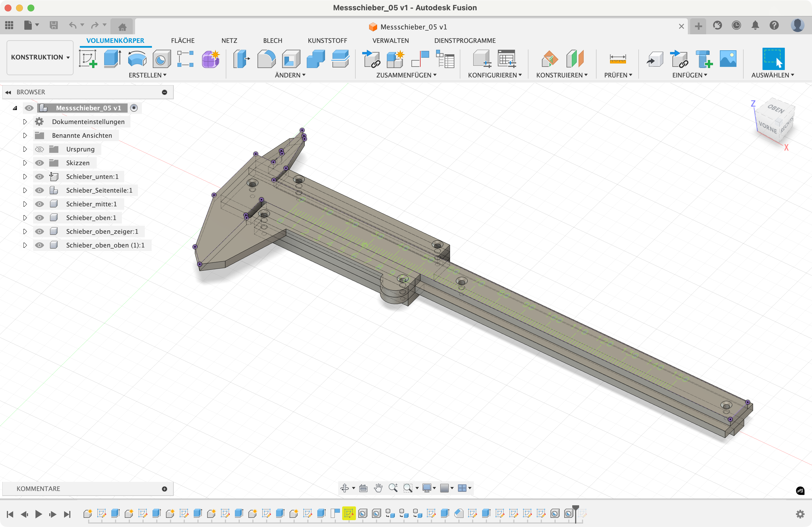Click the Insert Canvas image icon
Image resolution: width=812 pixels, height=527 pixels.
coord(728,59)
